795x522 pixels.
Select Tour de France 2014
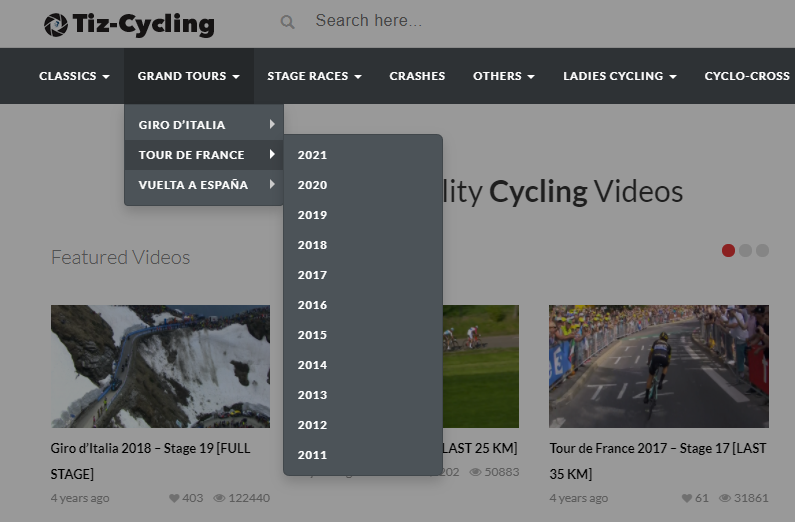tap(363, 365)
